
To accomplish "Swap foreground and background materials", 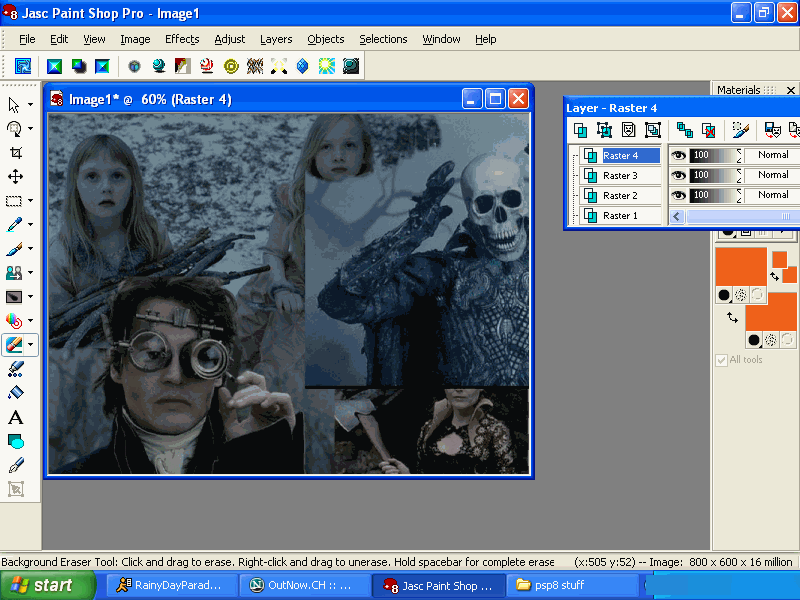I will (732, 318).
